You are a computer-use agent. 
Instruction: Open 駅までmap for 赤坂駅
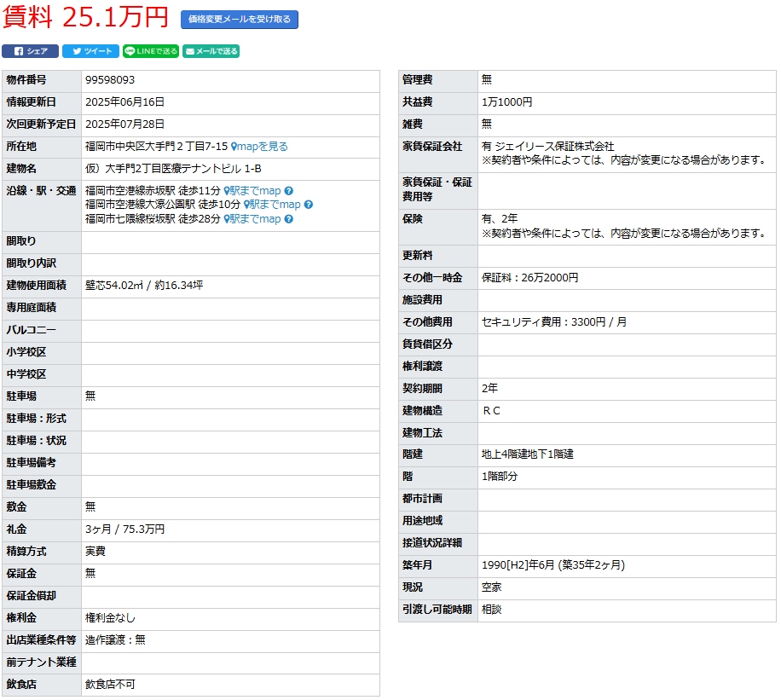click(x=256, y=191)
